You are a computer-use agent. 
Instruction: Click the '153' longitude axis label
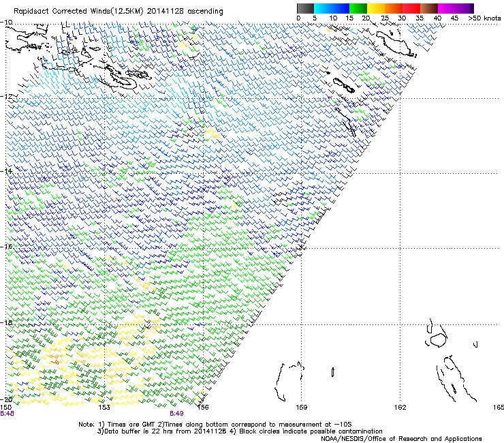coord(104,408)
